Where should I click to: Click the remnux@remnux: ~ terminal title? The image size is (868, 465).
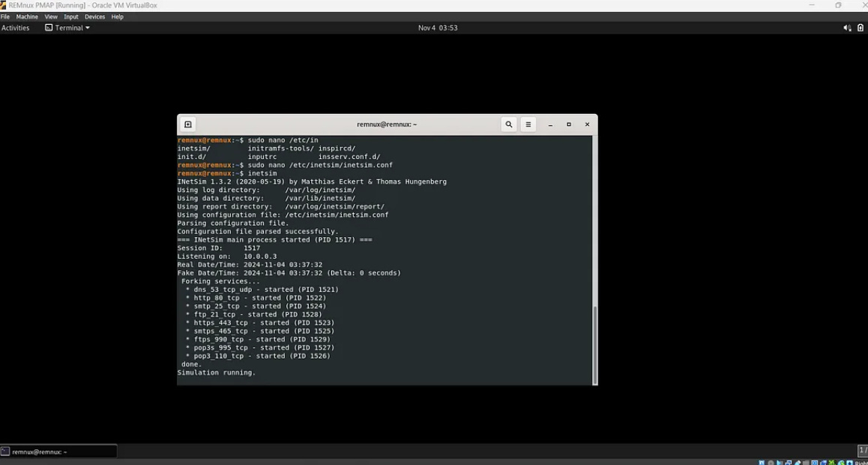coord(387,124)
